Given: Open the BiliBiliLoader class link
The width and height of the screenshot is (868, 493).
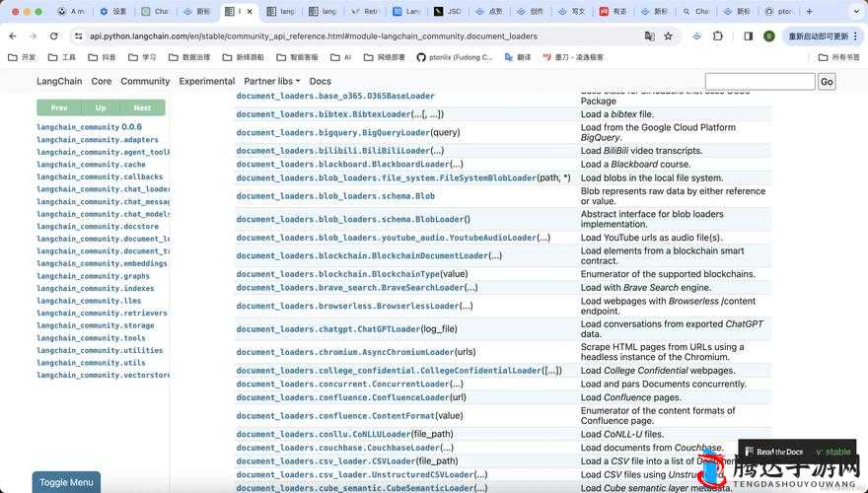Looking at the screenshot, I should (x=333, y=151).
